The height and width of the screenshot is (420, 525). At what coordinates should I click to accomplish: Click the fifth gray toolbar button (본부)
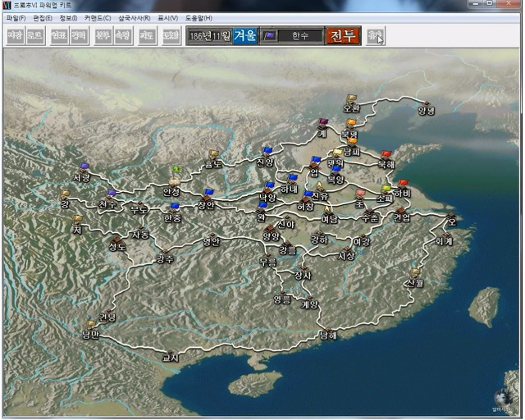click(103, 35)
